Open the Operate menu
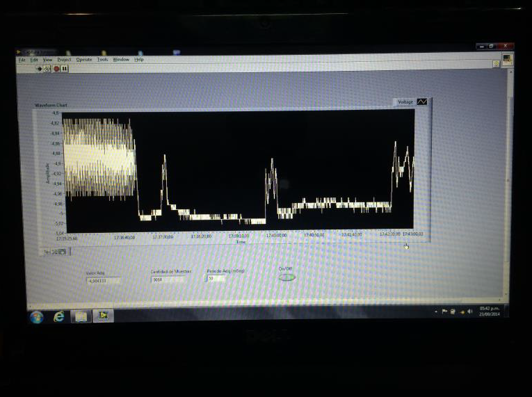The width and height of the screenshot is (532, 397). tap(83, 60)
